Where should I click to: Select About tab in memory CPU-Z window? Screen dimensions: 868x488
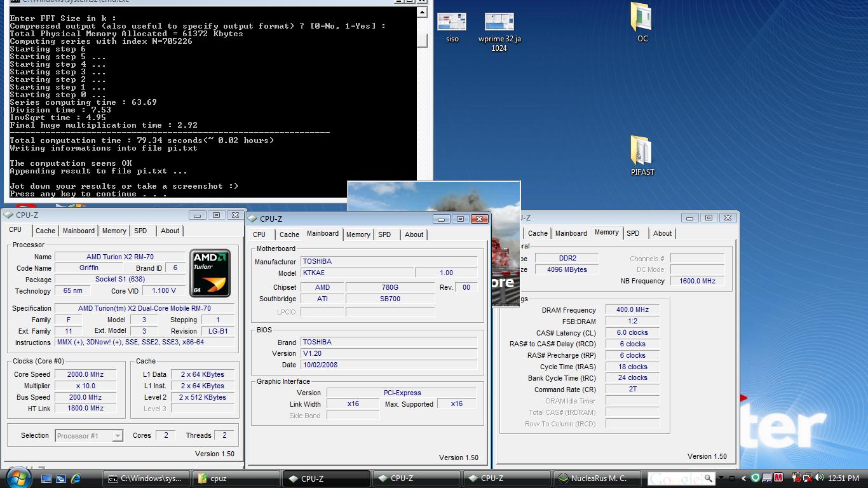point(662,233)
